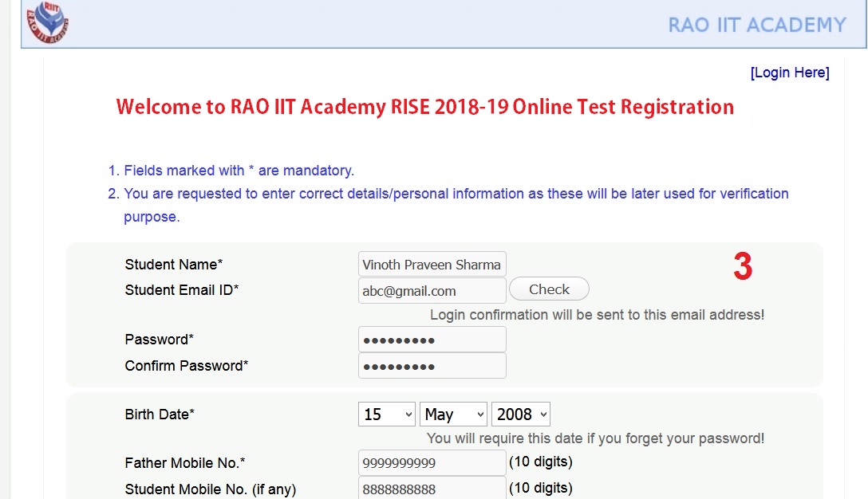Viewport: 868px width, 499px height.
Task: Focus the Student Email ID field
Action: 432,290
